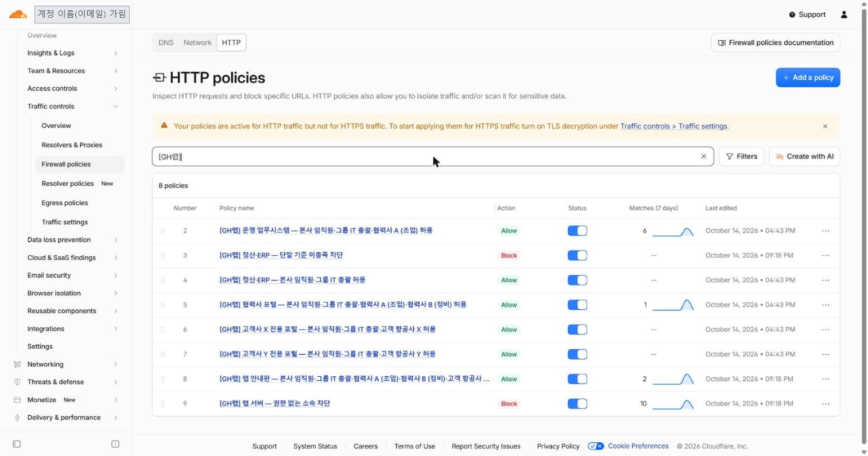Select the HTTP policies tab
The width and height of the screenshot is (868, 456).
click(231, 42)
